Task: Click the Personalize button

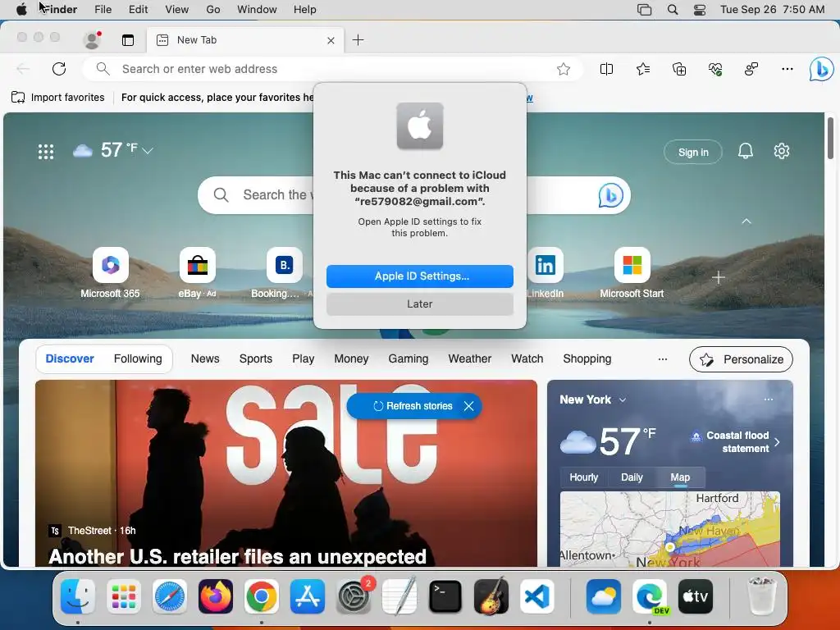Action: 741,359
